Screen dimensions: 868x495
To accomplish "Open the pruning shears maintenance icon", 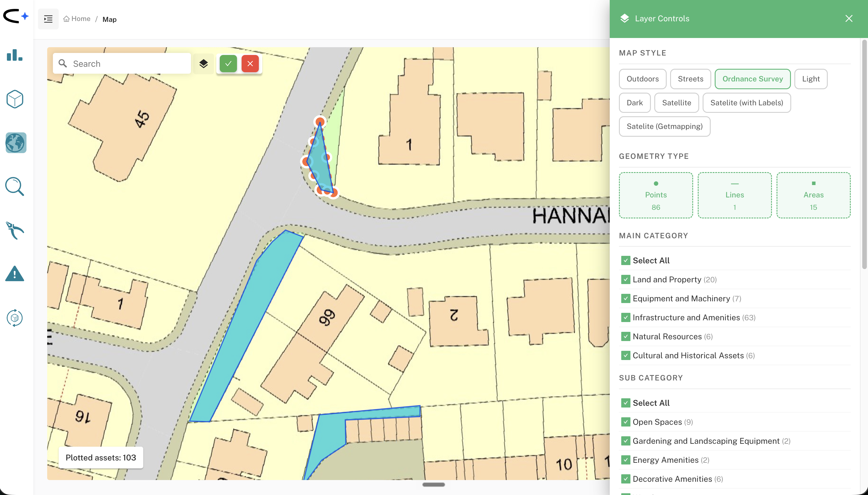I will click(x=15, y=231).
